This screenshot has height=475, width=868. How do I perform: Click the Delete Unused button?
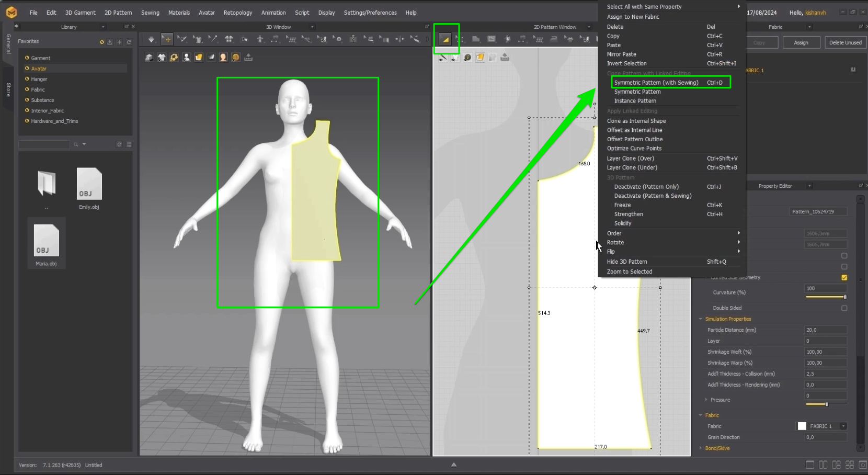click(845, 42)
